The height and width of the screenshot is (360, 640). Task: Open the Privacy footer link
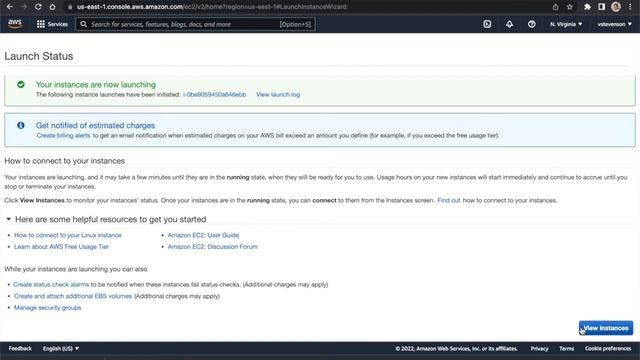539,348
